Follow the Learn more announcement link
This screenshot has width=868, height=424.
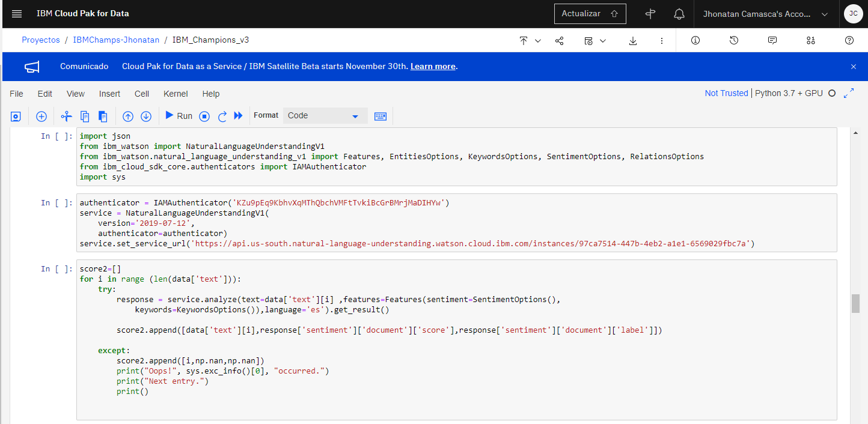coord(433,67)
